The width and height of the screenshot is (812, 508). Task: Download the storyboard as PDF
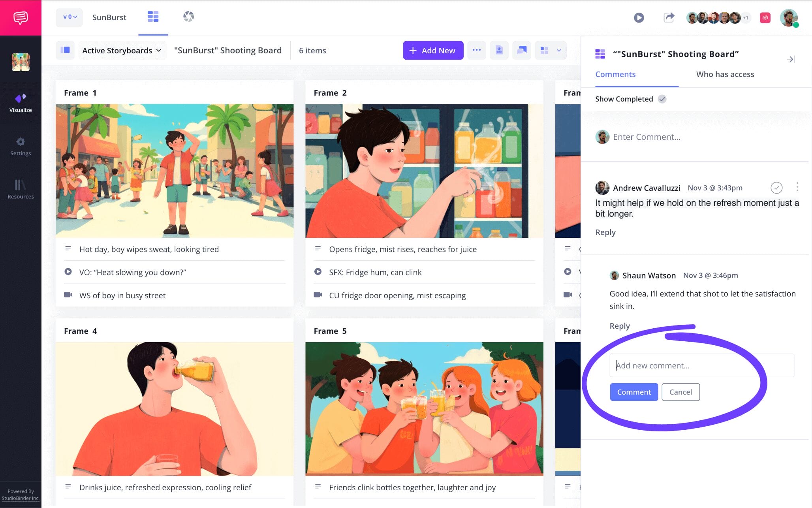tap(499, 51)
